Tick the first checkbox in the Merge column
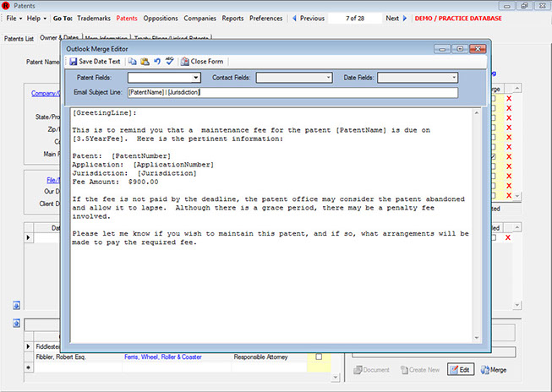The width and height of the screenshot is (552, 392). point(493,100)
